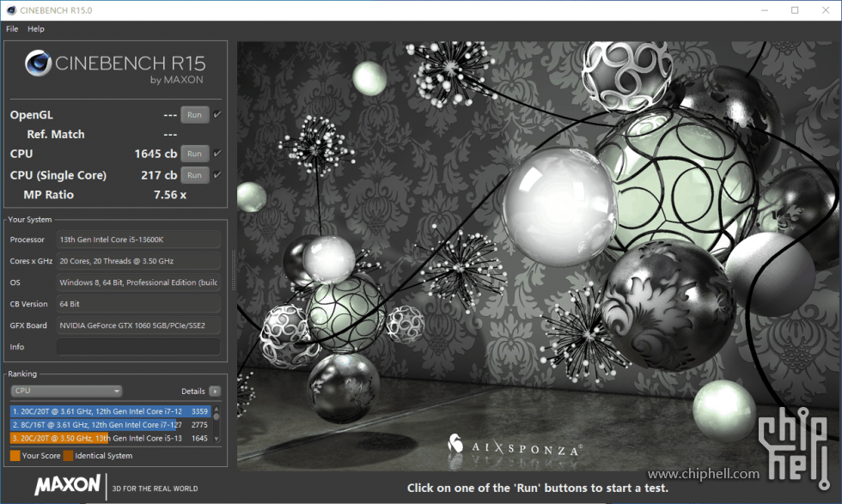
Task: Select ranking entry 2 scoring 2775
Action: tap(110, 424)
